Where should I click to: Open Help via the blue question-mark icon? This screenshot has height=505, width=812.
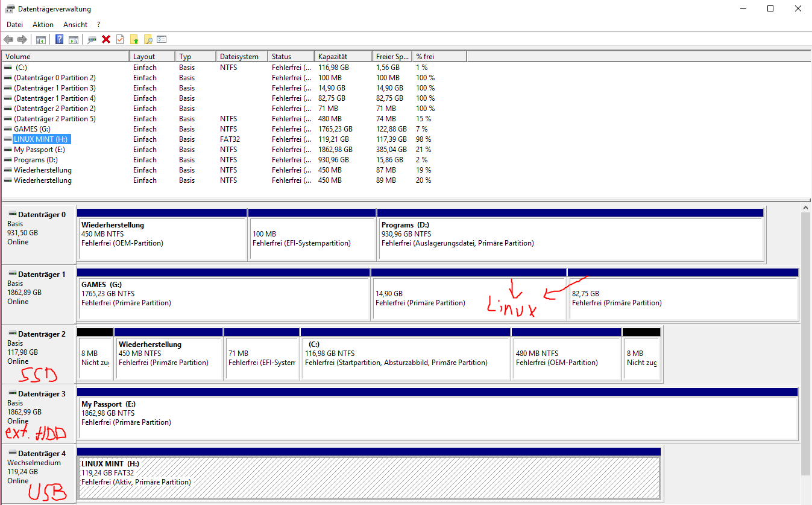tap(60, 39)
